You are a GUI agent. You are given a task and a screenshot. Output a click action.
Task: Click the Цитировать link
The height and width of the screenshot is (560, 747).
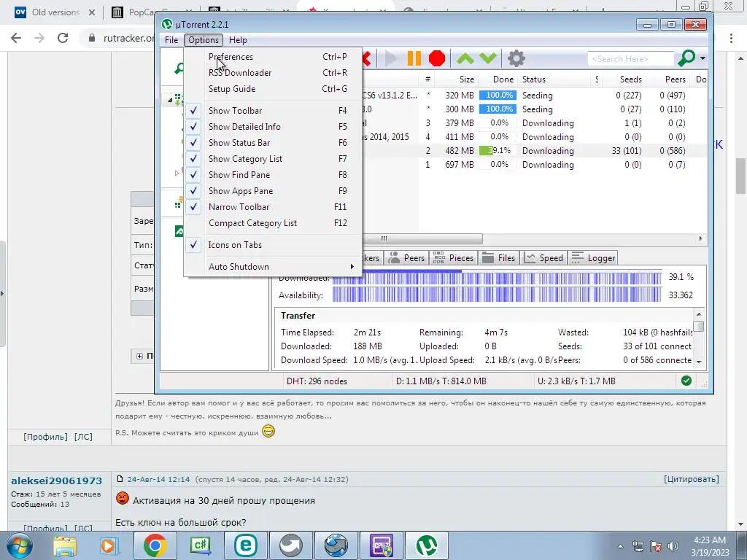(x=692, y=479)
